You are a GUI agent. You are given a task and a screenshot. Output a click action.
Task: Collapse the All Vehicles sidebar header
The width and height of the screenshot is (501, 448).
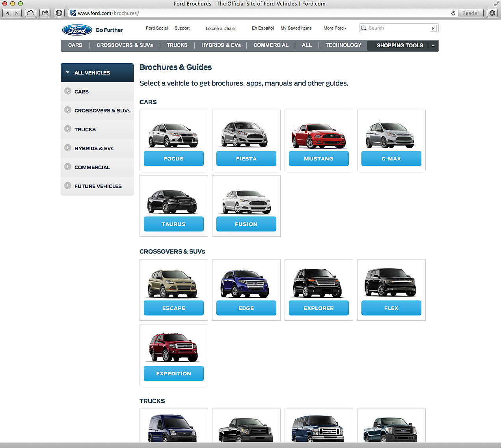coord(97,73)
